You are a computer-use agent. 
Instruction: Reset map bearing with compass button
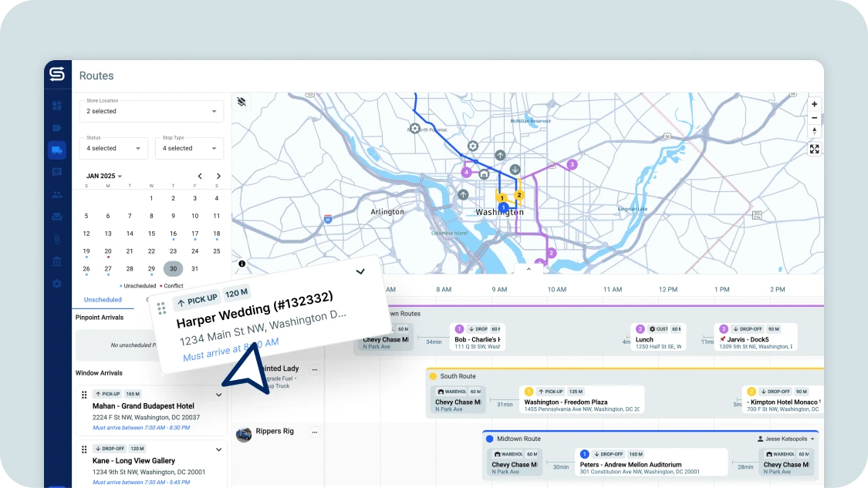[814, 131]
